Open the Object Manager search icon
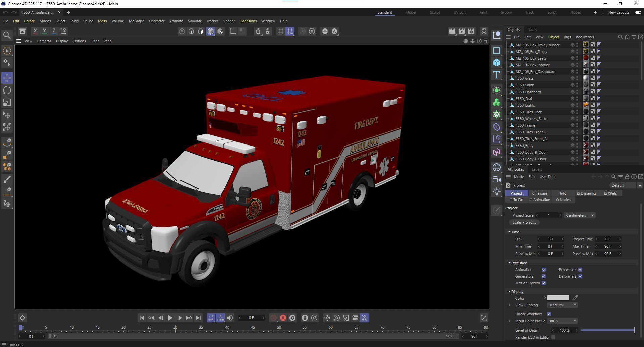The width and height of the screenshot is (644, 347). pyautogui.click(x=620, y=37)
